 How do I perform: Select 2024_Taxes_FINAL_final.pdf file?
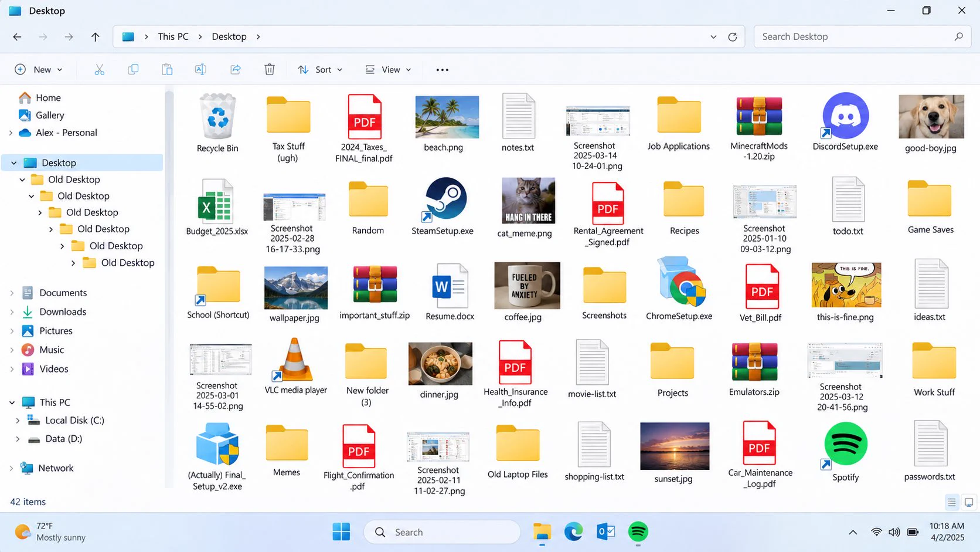point(365,116)
